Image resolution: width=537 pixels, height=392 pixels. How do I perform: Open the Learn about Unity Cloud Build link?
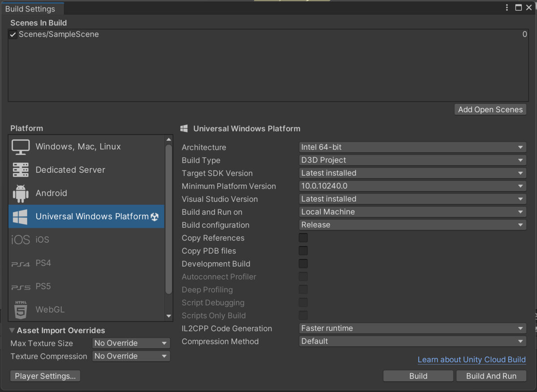pyautogui.click(x=472, y=360)
